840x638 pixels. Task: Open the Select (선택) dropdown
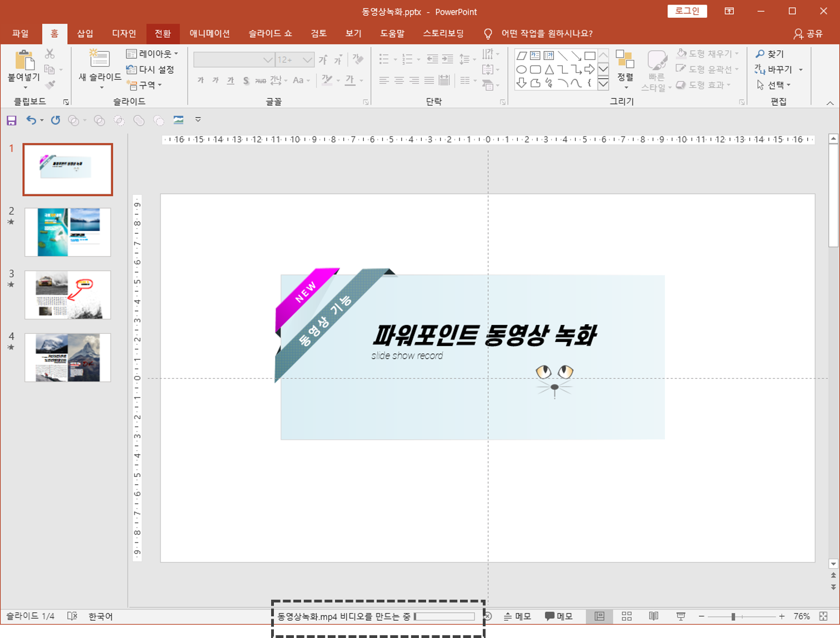coord(773,85)
